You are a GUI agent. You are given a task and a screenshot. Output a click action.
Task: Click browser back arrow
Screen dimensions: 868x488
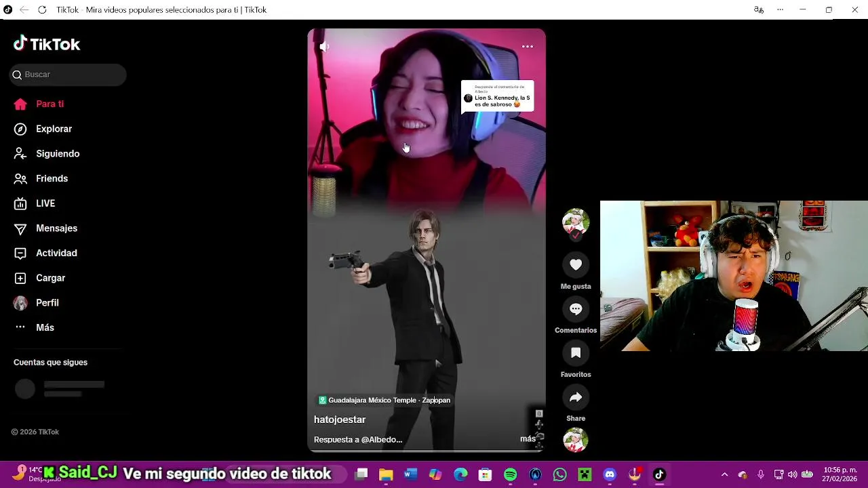tap(24, 9)
